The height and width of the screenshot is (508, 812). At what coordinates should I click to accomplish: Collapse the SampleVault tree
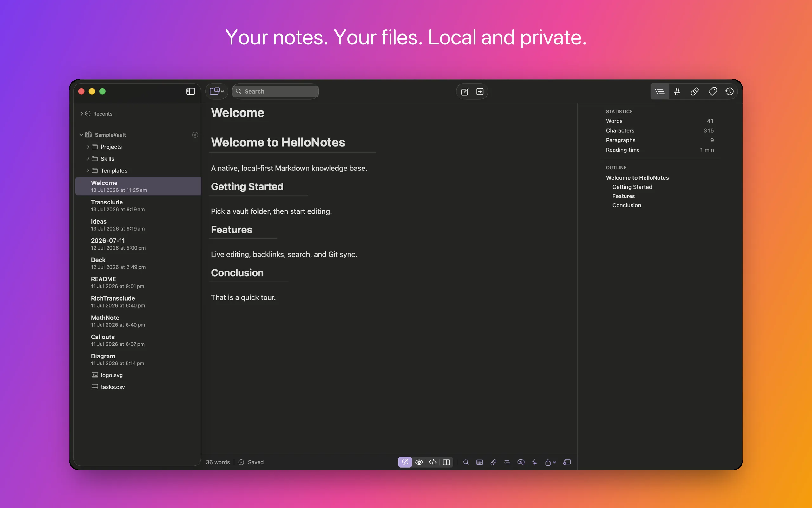(81, 135)
